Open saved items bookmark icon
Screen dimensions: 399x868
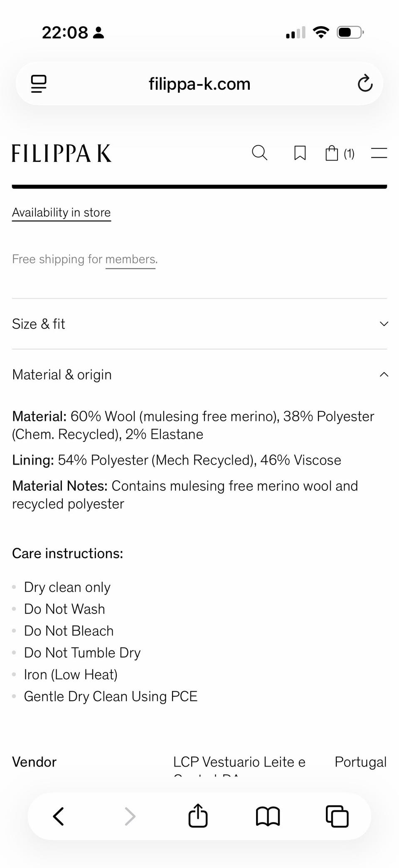pyautogui.click(x=300, y=153)
